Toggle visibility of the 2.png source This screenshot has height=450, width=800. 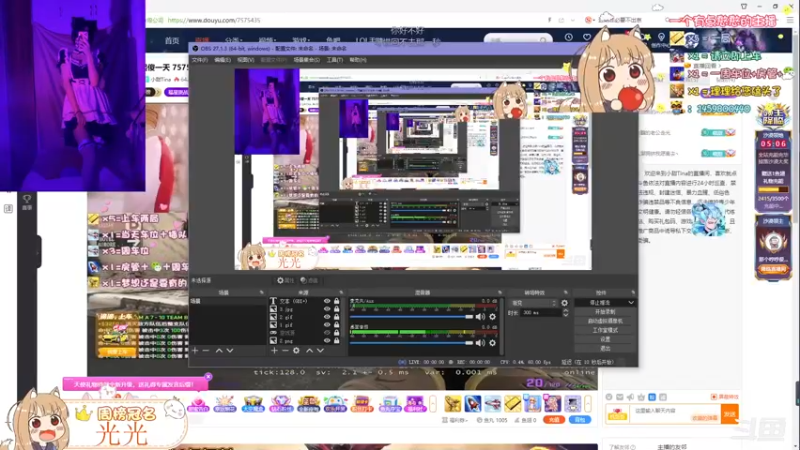tap(327, 340)
